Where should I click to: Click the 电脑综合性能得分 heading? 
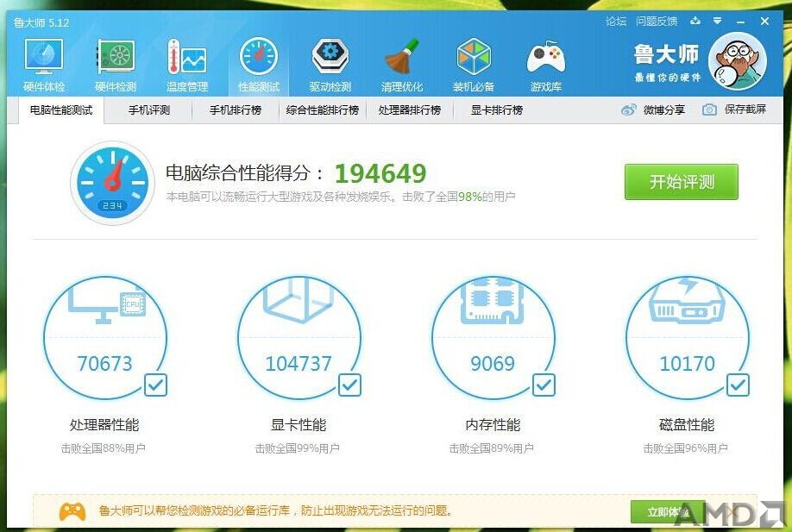coord(246,173)
